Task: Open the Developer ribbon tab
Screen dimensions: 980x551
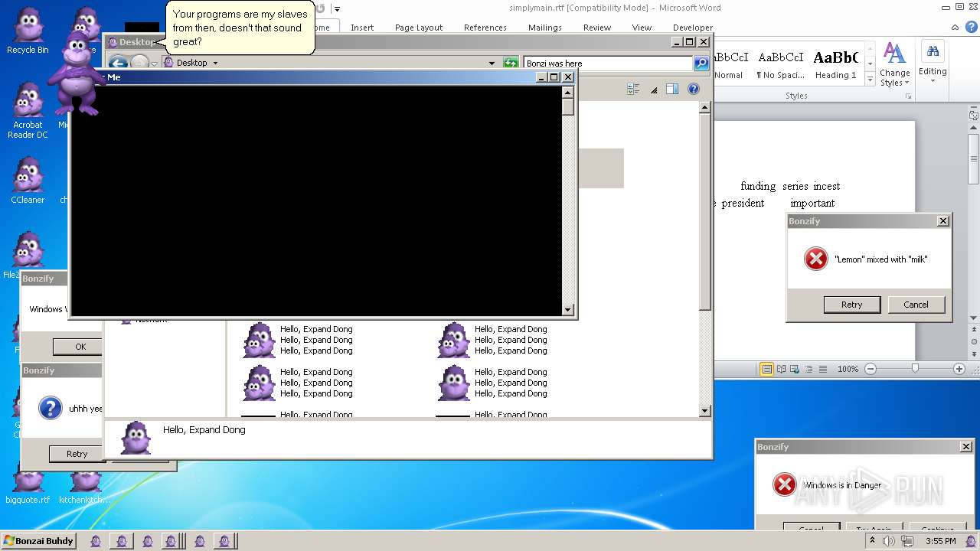Action: 692,28
